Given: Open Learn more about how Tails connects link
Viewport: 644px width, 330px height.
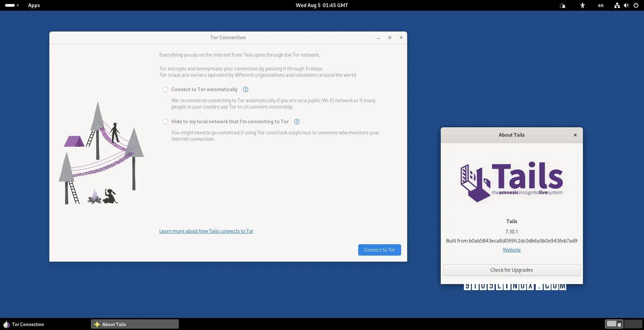Looking at the screenshot, I should [x=206, y=231].
